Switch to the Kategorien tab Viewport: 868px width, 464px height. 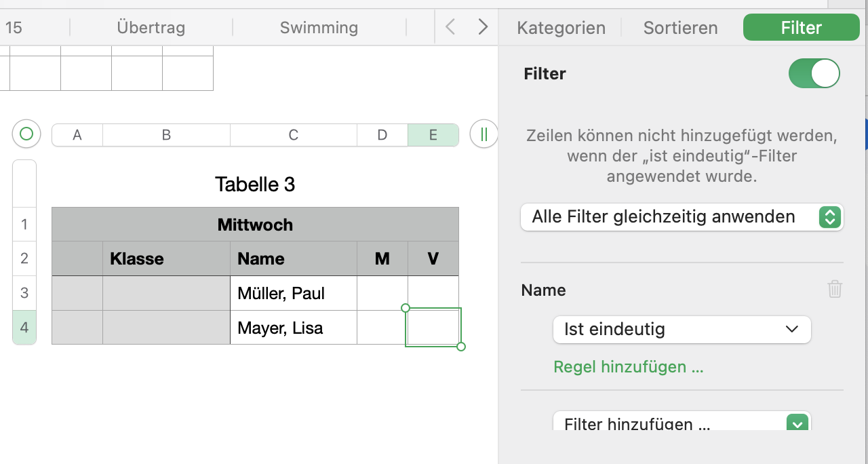561,28
